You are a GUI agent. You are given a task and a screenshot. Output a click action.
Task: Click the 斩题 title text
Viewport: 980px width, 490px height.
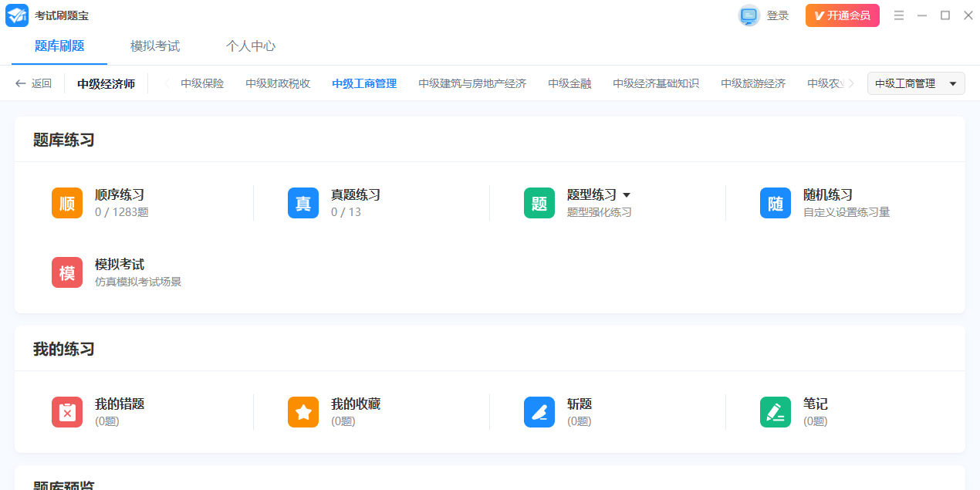click(580, 404)
